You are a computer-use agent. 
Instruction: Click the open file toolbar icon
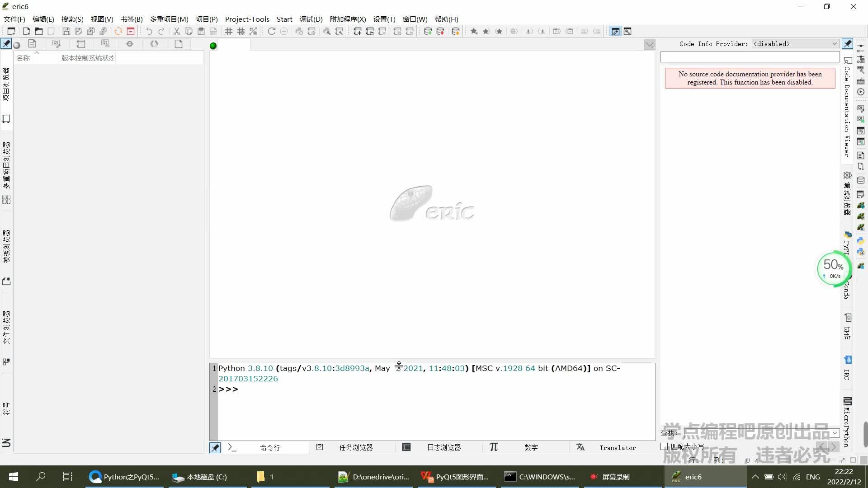[x=39, y=31]
